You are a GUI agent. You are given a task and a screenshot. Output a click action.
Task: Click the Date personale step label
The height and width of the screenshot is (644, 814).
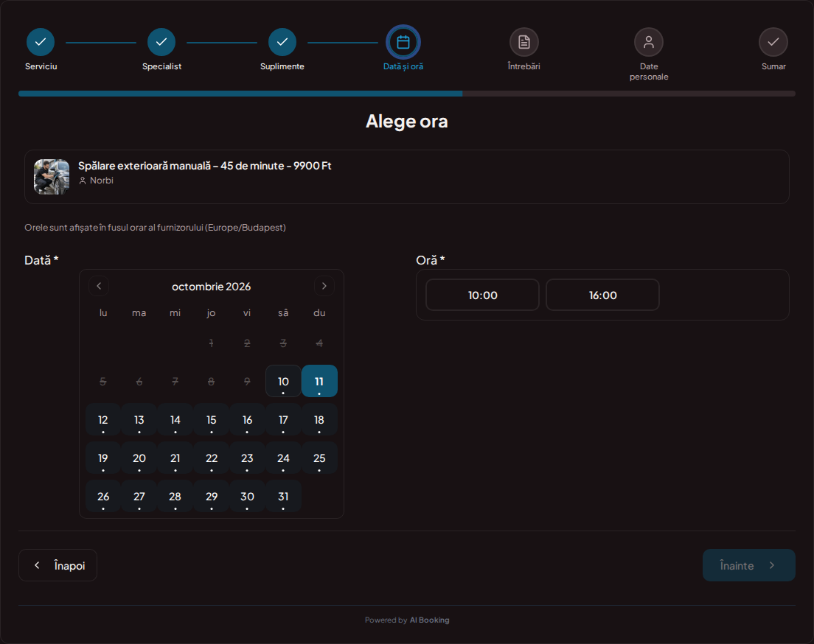click(649, 71)
